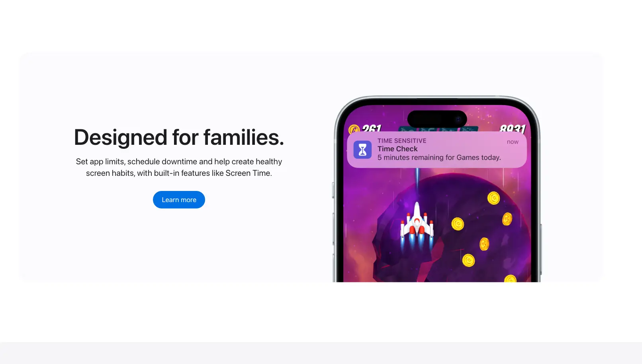Tap the iPhone Dynamic Island
Image resolution: width=642 pixels, height=364 pixels.
point(437,119)
